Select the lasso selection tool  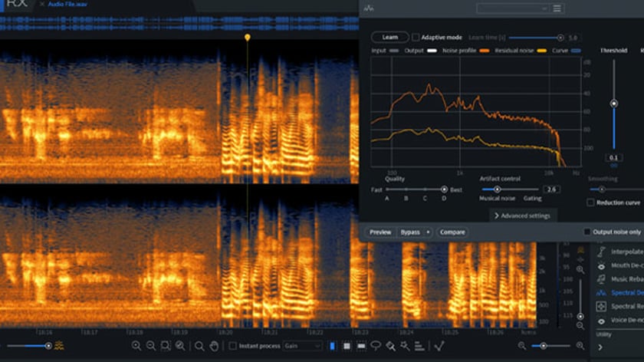(376, 347)
